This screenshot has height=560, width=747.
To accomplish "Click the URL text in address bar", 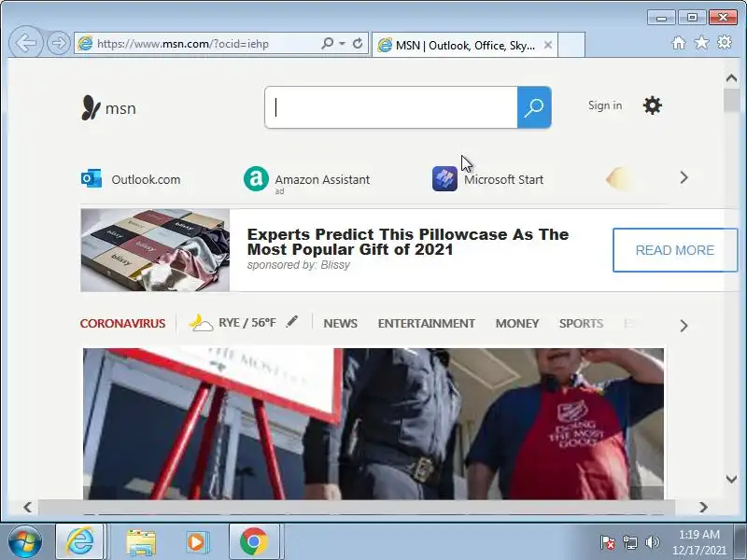I will click(183, 44).
